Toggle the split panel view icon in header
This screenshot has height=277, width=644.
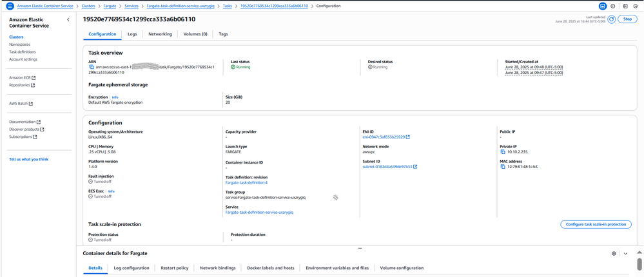pyautogui.click(x=603, y=6)
